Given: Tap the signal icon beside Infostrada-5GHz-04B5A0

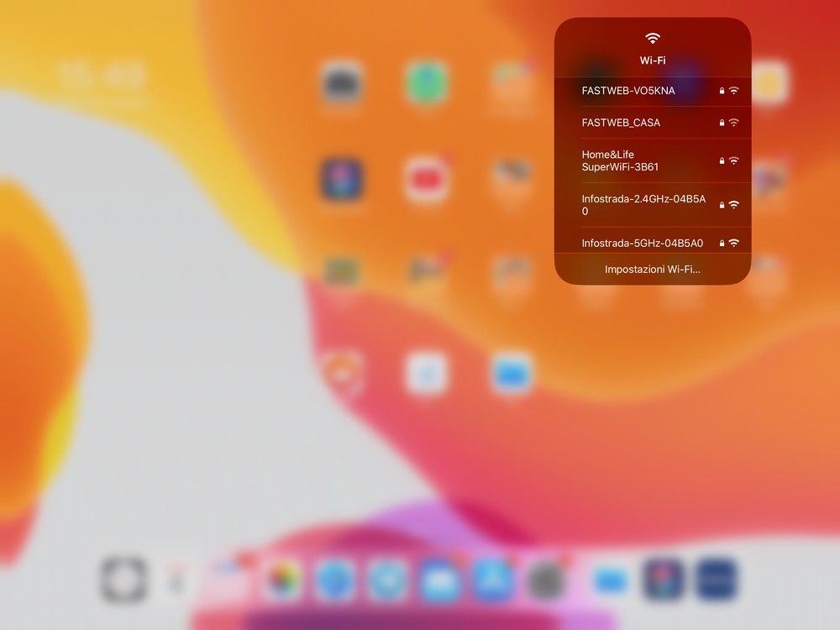Looking at the screenshot, I should point(734,243).
